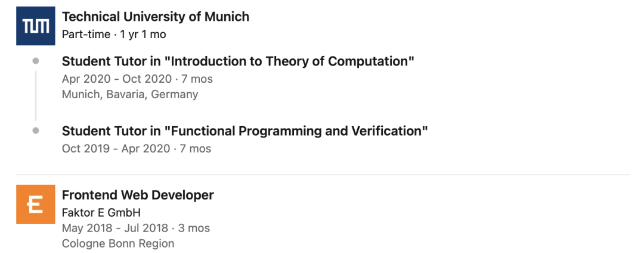Click the 7 mos duration after Oct 2020

pos(197,79)
